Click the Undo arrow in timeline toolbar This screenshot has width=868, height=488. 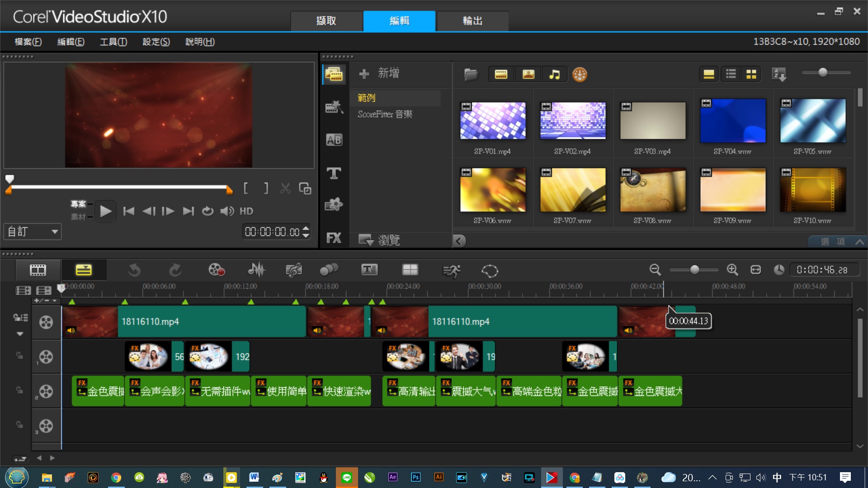tap(134, 270)
